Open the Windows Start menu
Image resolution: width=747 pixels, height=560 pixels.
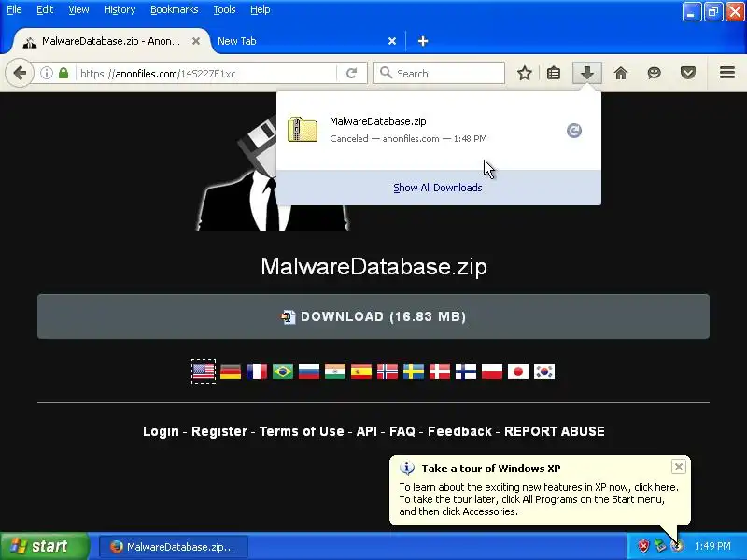(44, 546)
